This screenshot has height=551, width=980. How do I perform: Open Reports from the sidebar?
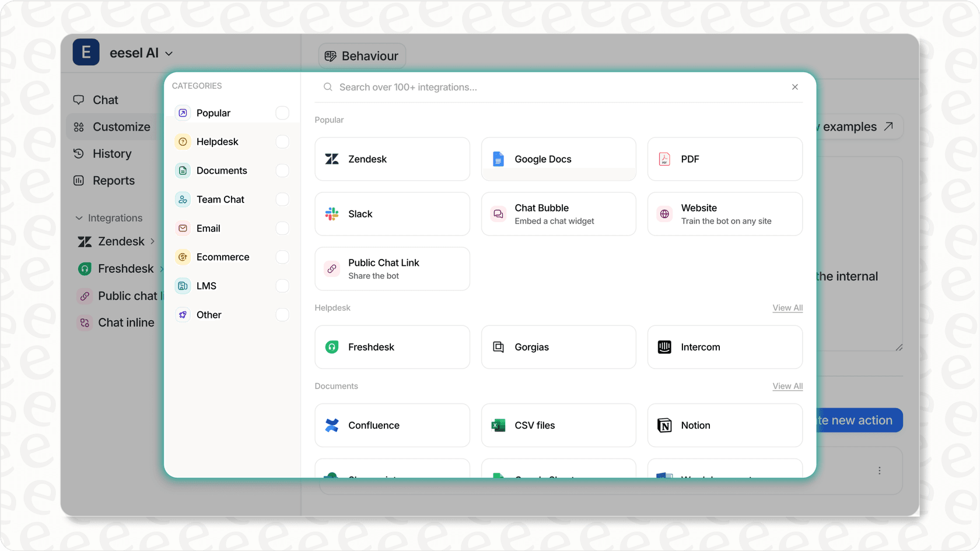[113, 180]
